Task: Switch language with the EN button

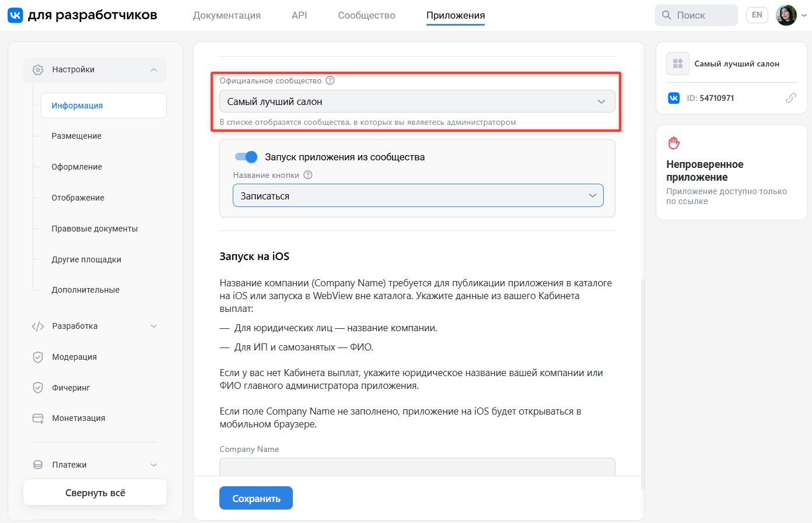Action: (757, 15)
